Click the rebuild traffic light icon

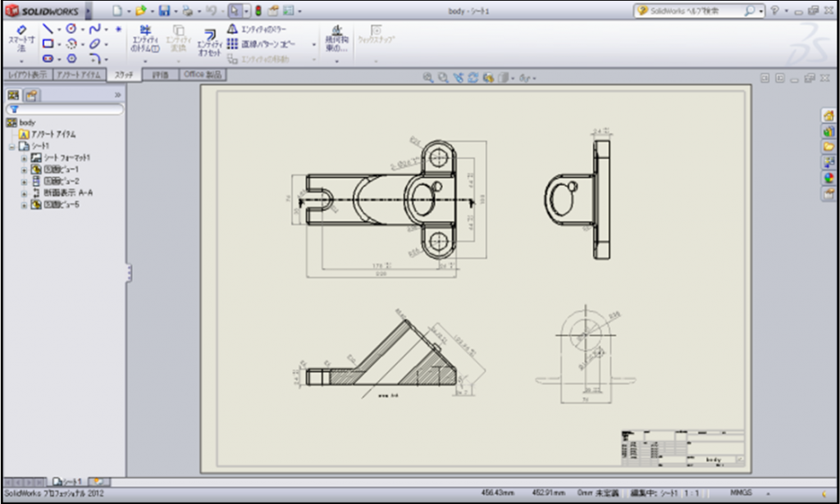[x=258, y=11]
